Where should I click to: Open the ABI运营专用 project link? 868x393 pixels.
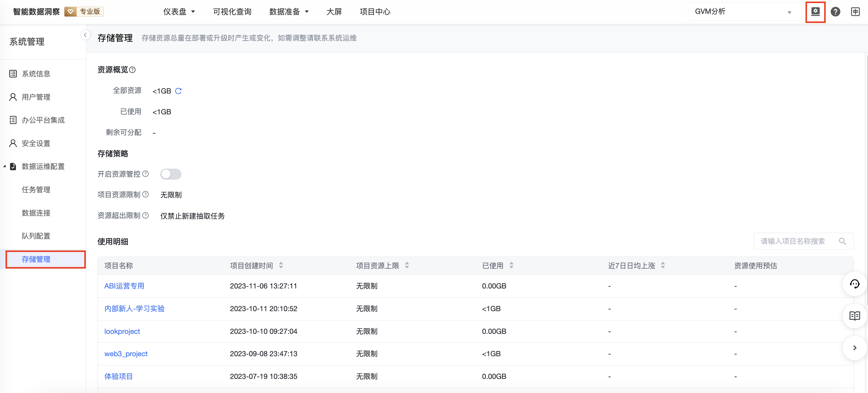124,286
